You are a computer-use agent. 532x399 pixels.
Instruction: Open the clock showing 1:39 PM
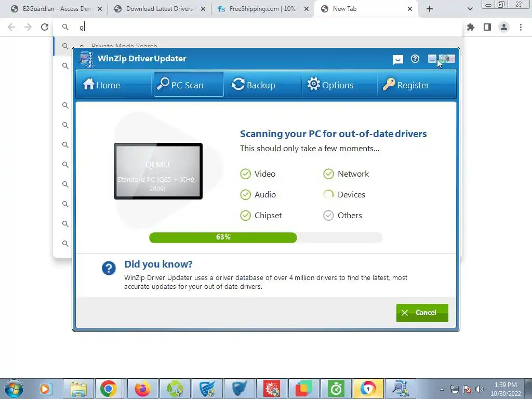[x=506, y=389]
